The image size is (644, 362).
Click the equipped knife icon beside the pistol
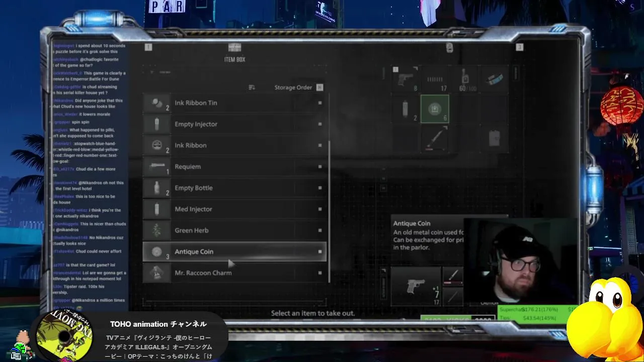453,276
